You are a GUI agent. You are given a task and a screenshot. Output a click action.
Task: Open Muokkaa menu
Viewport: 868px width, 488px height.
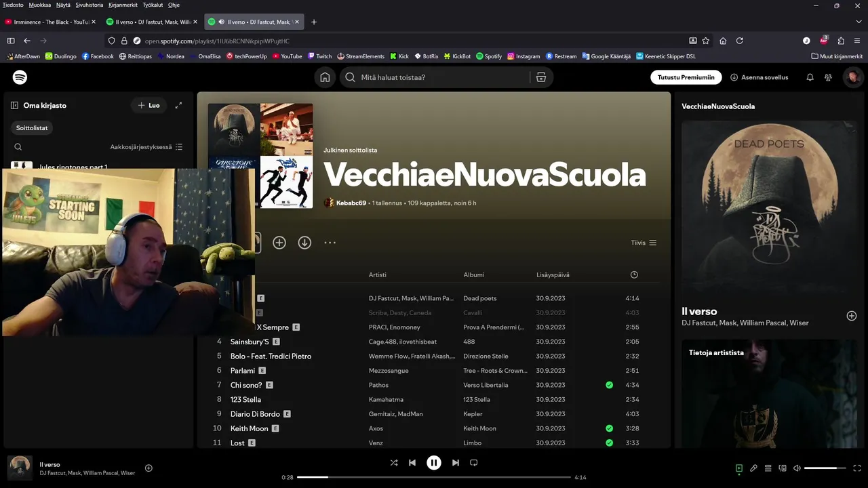(x=40, y=5)
